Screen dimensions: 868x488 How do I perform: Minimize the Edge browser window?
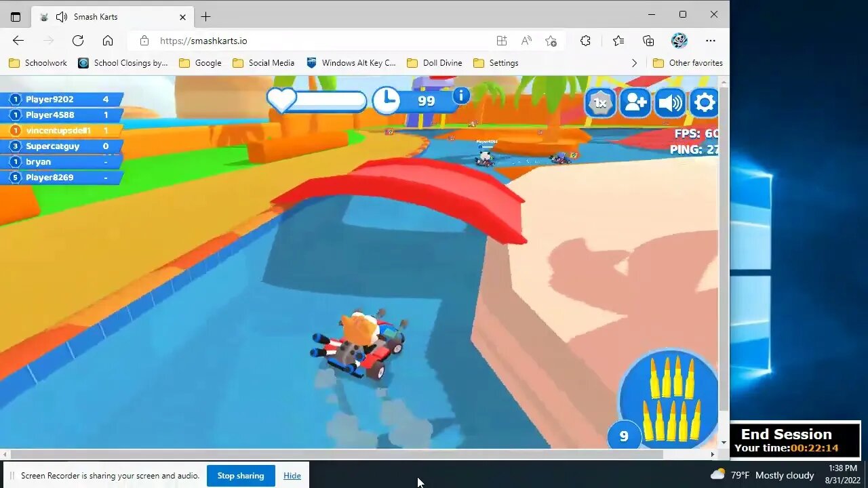click(x=652, y=14)
